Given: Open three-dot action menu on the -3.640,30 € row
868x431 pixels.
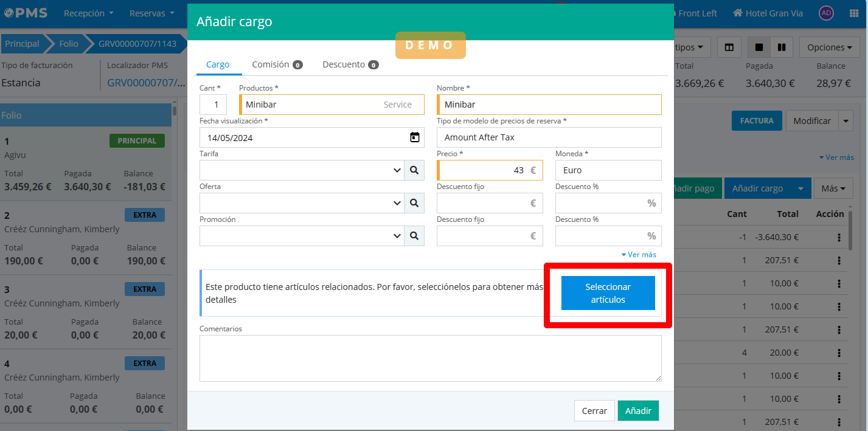Looking at the screenshot, I should click(x=839, y=237).
